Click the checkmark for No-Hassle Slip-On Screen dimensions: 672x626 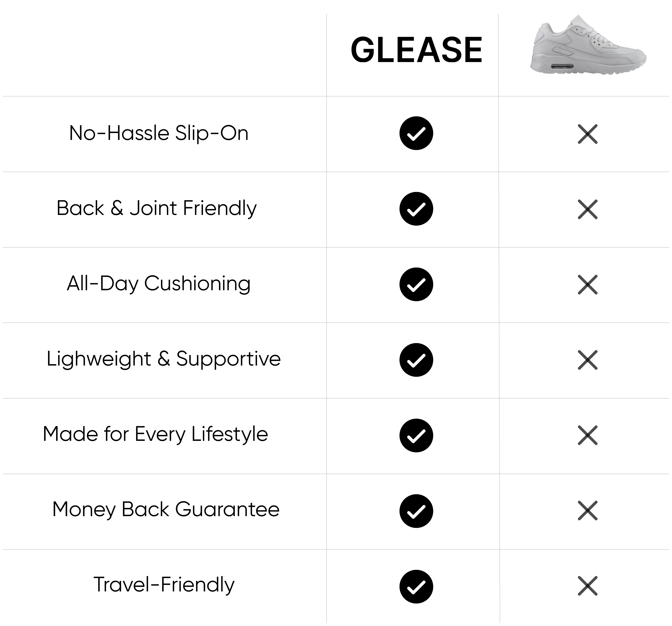[x=416, y=133]
